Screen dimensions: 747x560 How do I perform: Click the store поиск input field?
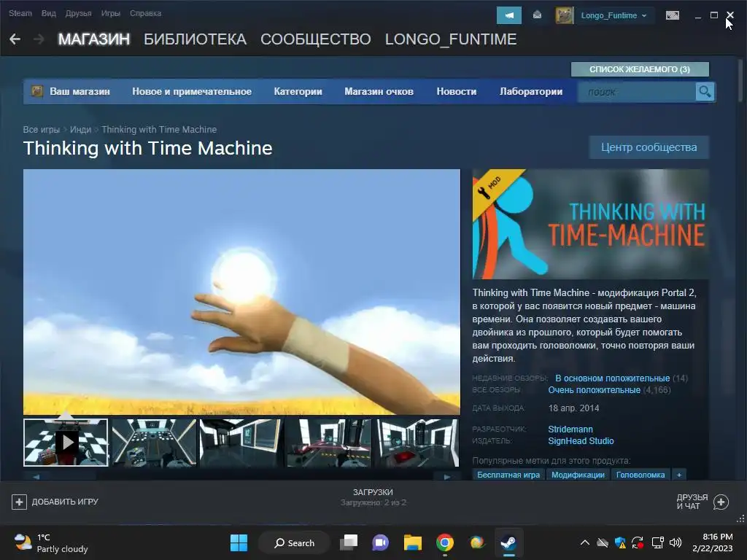coord(636,91)
